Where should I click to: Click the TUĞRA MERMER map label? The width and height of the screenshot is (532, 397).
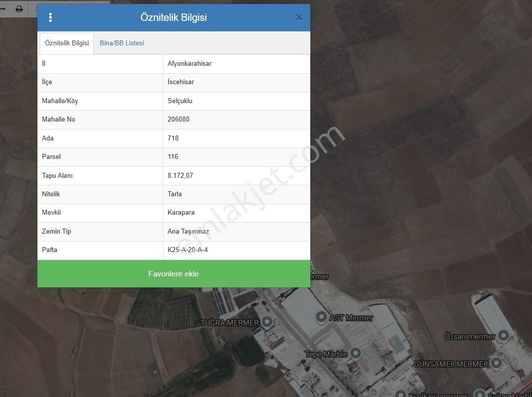tap(230, 323)
